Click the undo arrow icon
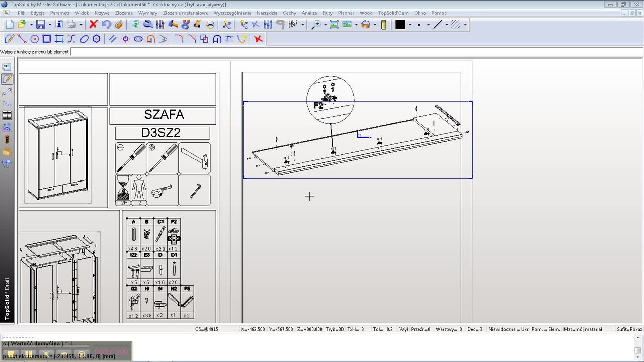Viewport: 644px width, 362px height. [x=106, y=24]
